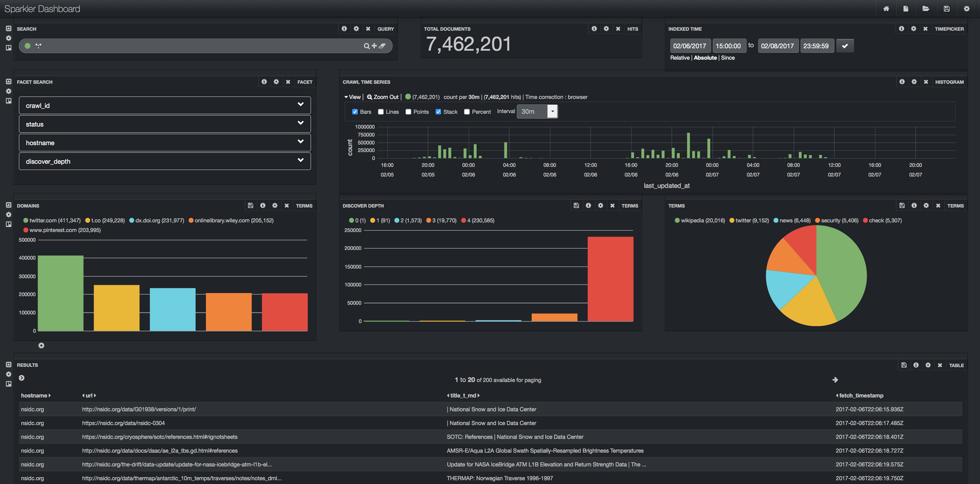Close the Discover Depth panel

613,206
